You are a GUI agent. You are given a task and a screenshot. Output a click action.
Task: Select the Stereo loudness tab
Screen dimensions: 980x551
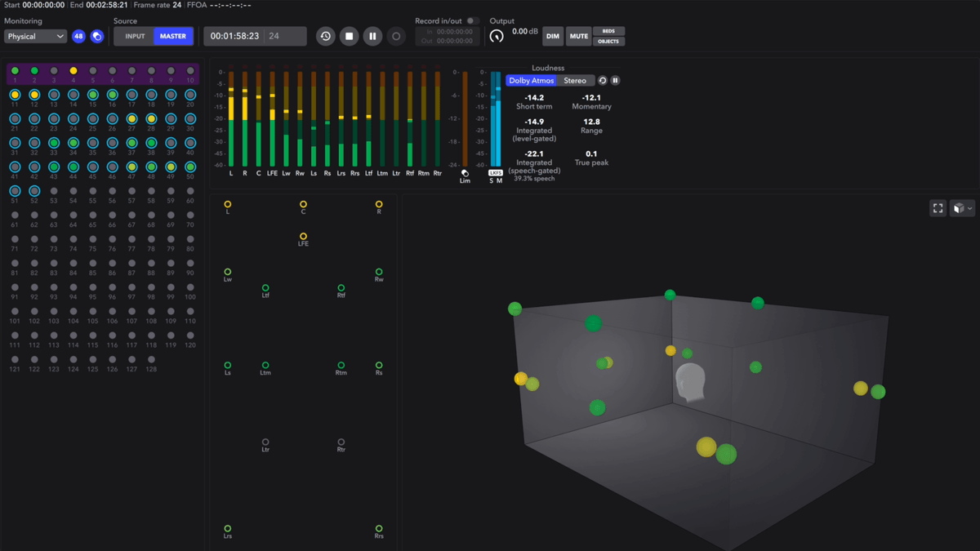point(575,81)
